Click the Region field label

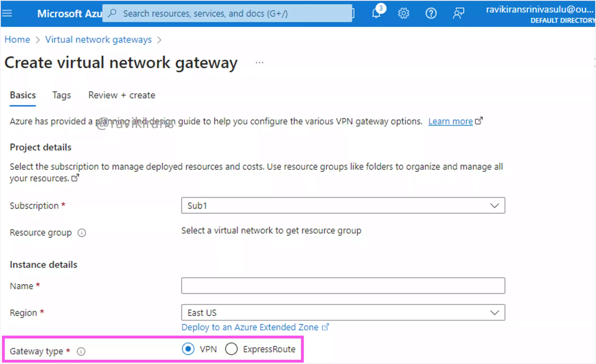[x=23, y=313]
